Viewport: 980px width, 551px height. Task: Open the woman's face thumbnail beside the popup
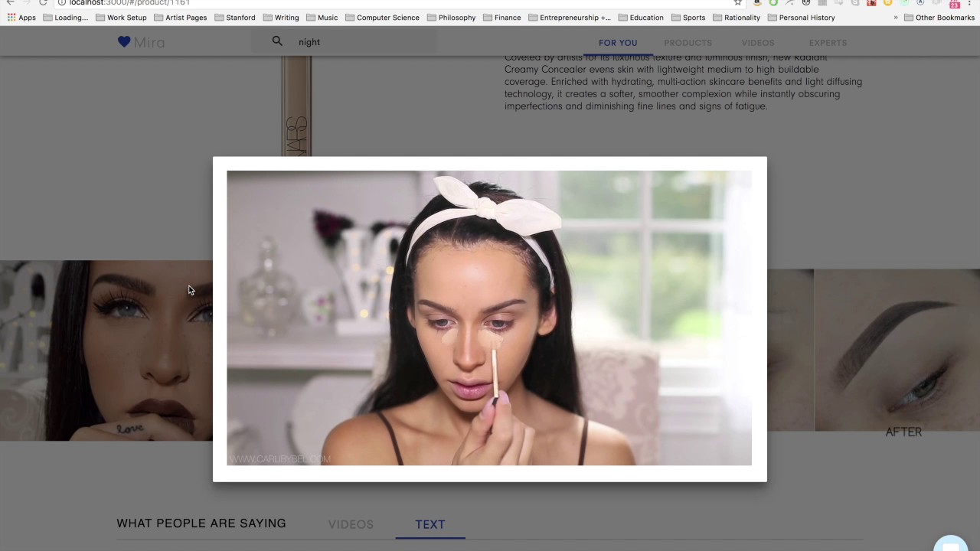pos(106,350)
